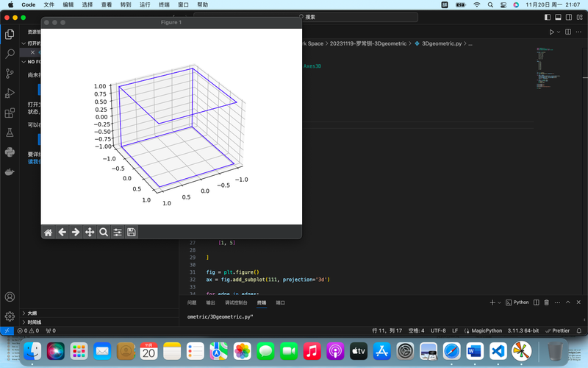Run the Python file with play icon
Screen dimensions: 588x368
[x=552, y=32]
